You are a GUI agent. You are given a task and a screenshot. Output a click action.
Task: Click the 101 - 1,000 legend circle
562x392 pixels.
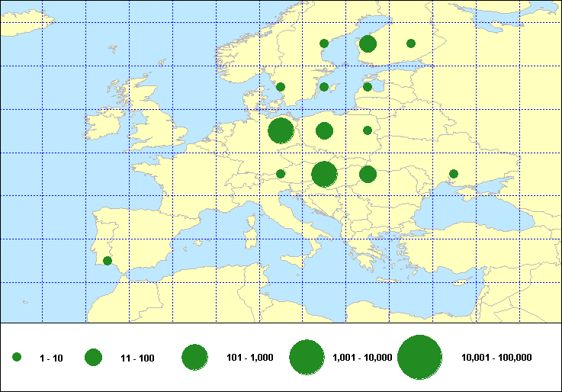[x=195, y=357]
